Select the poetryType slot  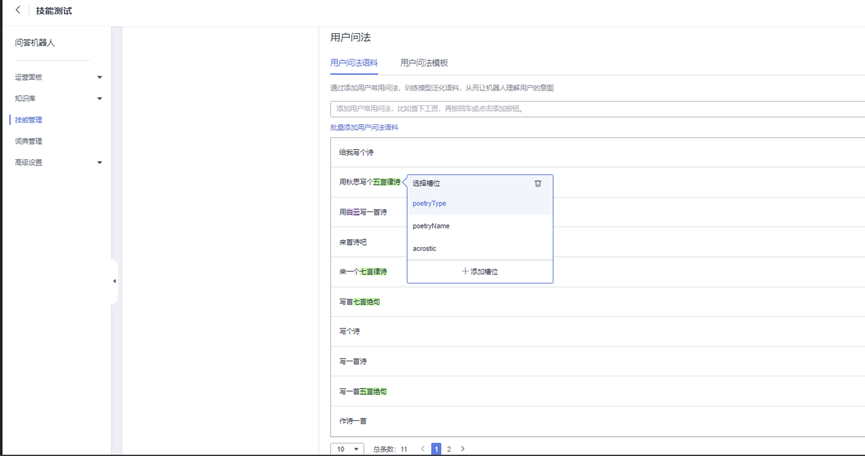tap(479, 203)
